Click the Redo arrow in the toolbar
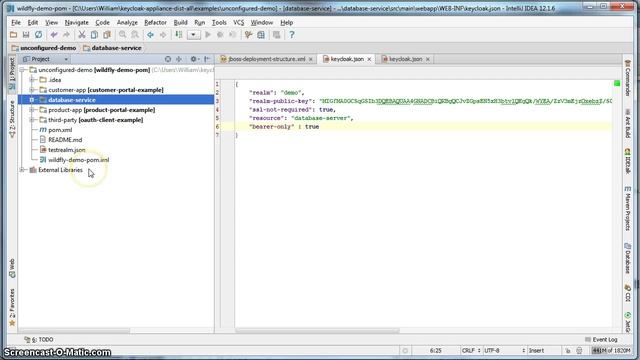 click(x=66, y=35)
